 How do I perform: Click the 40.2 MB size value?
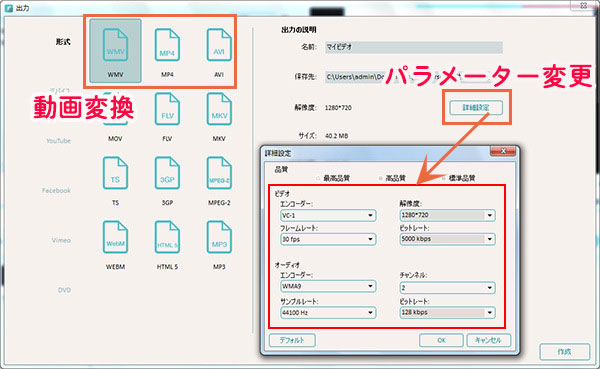337,136
